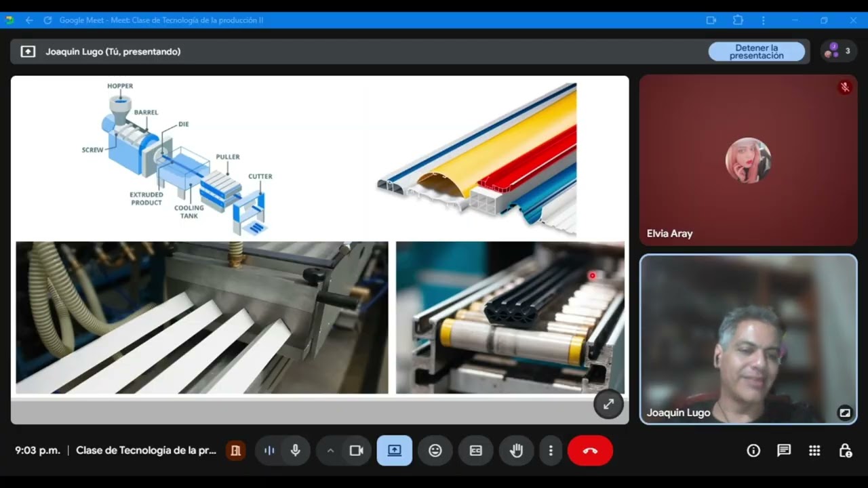Click the presenting screen icon beside Joaquin Lugo
The image size is (868, 488).
click(28, 52)
